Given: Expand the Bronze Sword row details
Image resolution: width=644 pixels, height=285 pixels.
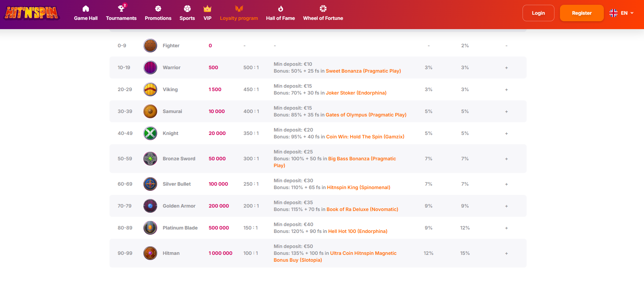Looking at the screenshot, I should [x=506, y=159].
